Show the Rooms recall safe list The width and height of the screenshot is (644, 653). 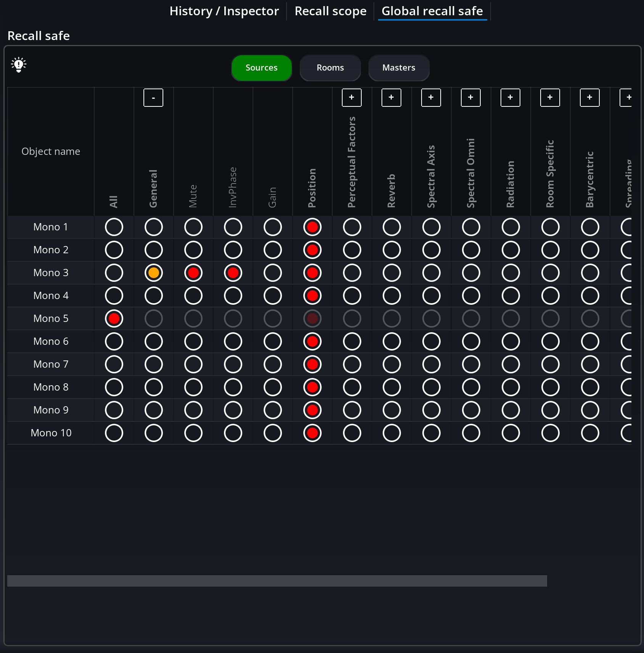(330, 68)
